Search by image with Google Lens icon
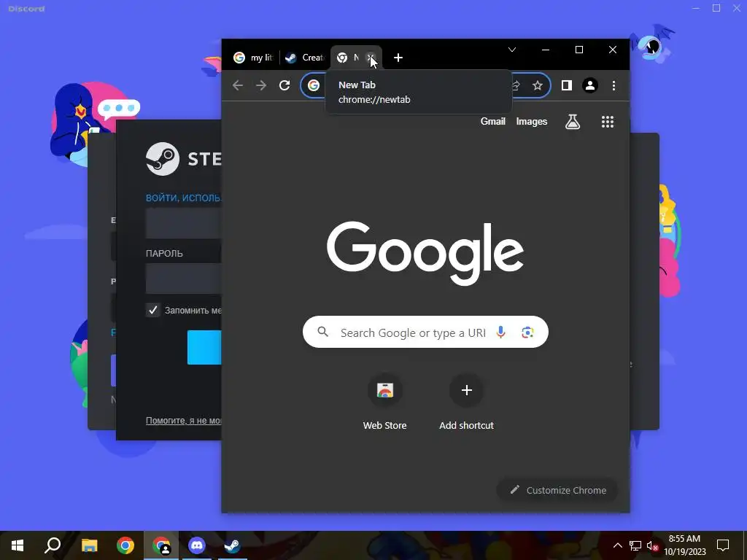The height and width of the screenshot is (560, 747). [527, 332]
